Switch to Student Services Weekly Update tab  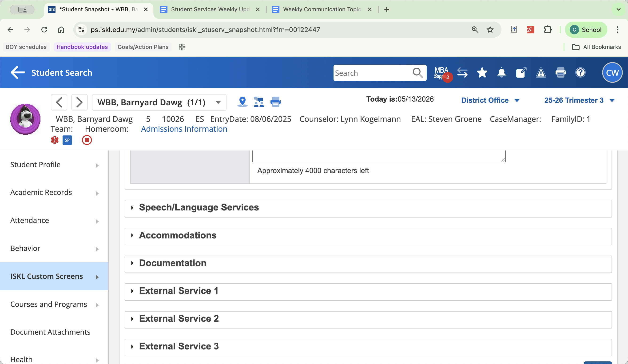210,9
